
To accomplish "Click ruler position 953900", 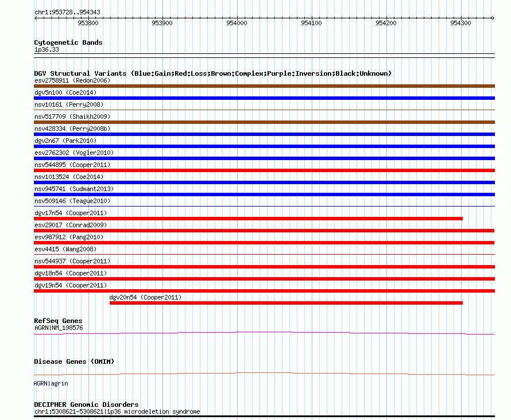I will pyautogui.click(x=162, y=23).
